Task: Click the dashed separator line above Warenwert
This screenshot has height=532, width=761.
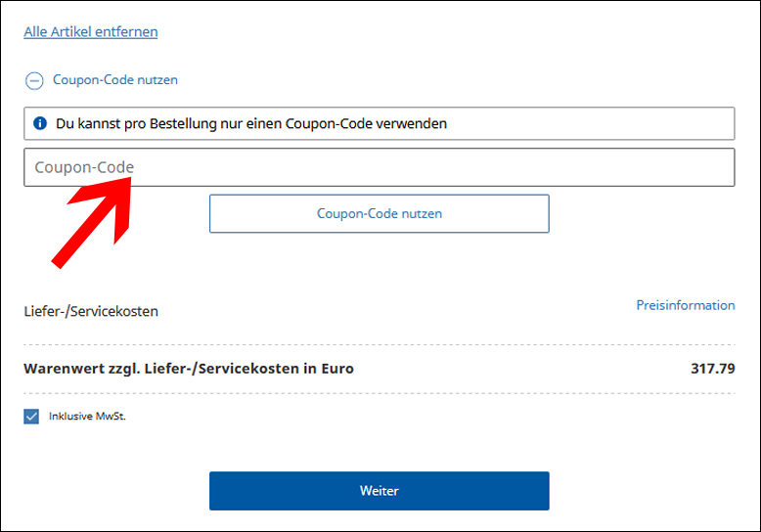Action: (x=380, y=344)
